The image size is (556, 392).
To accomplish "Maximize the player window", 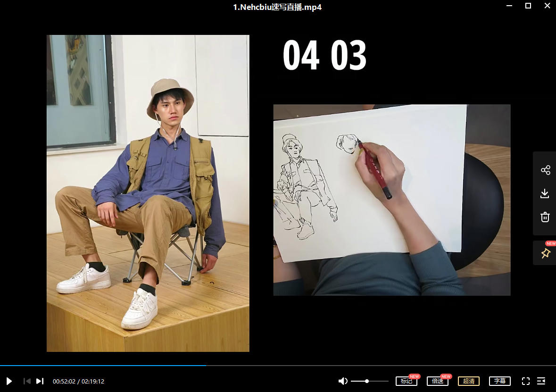I will click(528, 6).
